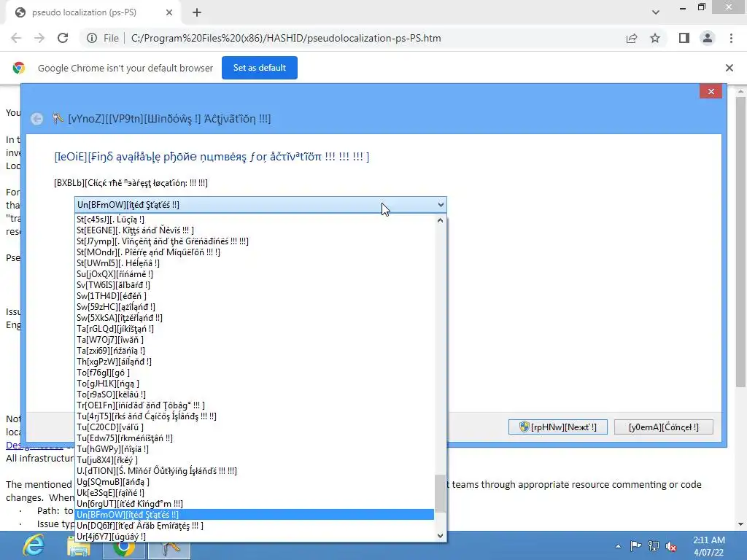Click the page vertical scrollbar thumb
Viewport: 747px width, 560px height.
click(x=740, y=242)
